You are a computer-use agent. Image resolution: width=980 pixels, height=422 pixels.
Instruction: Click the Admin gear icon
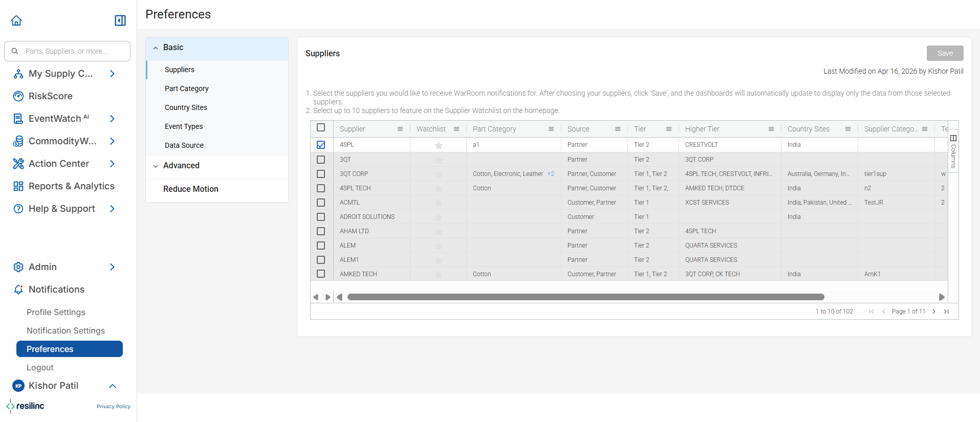18,267
